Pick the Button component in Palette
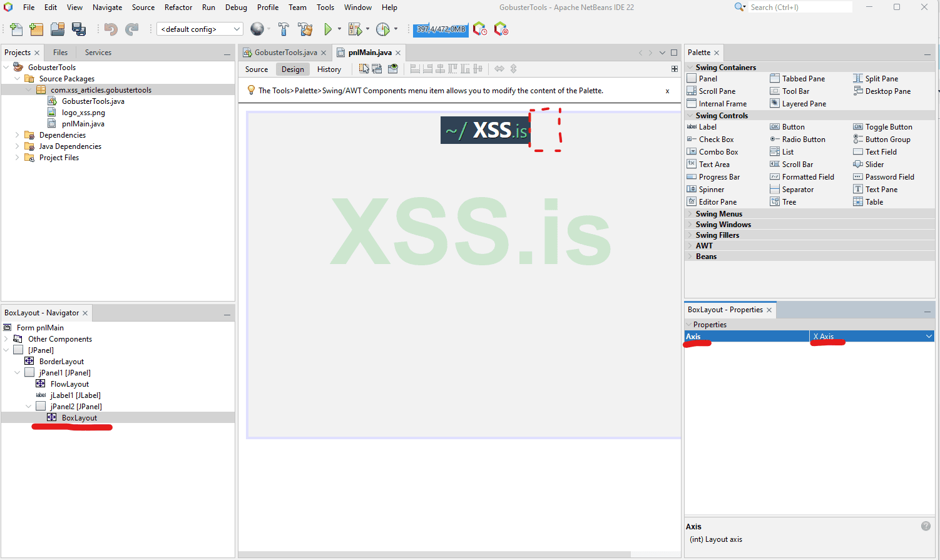Screen dimensions: 940x560 pos(787,127)
